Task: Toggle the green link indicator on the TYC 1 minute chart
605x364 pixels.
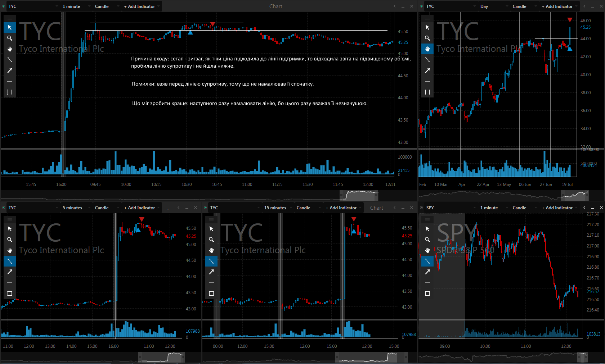Action: click(x=4, y=6)
